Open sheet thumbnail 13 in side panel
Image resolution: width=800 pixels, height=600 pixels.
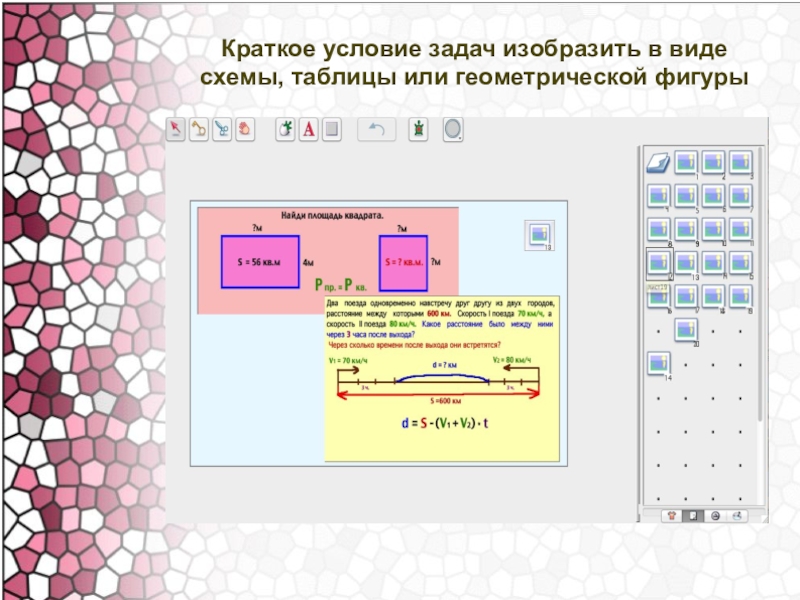coord(686,264)
